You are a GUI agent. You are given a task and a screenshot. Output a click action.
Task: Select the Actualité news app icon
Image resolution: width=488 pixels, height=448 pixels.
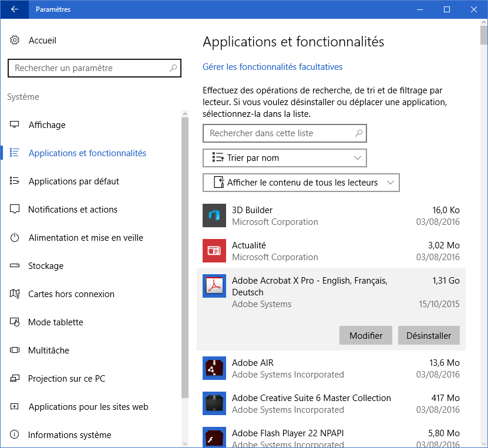tap(214, 251)
